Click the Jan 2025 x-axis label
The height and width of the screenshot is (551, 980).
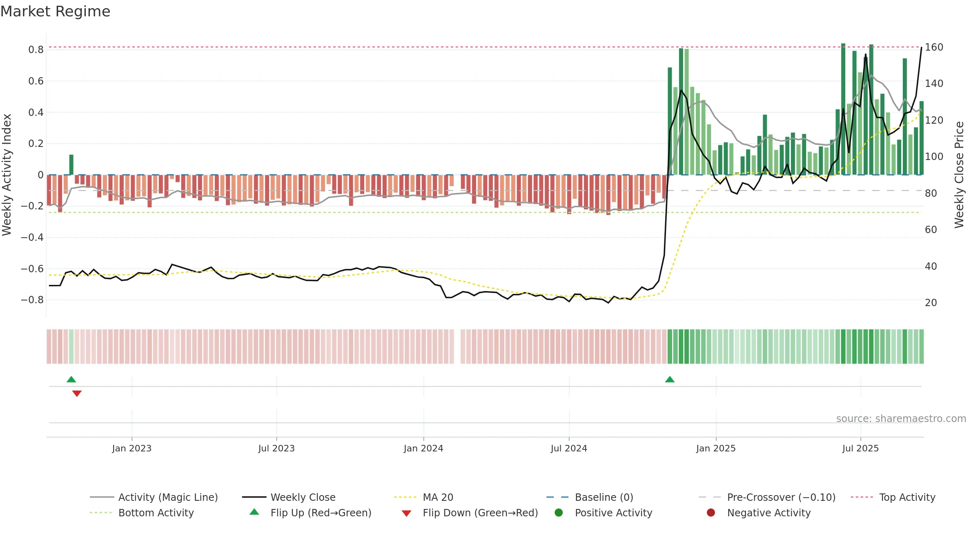pyautogui.click(x=716, y=448)
